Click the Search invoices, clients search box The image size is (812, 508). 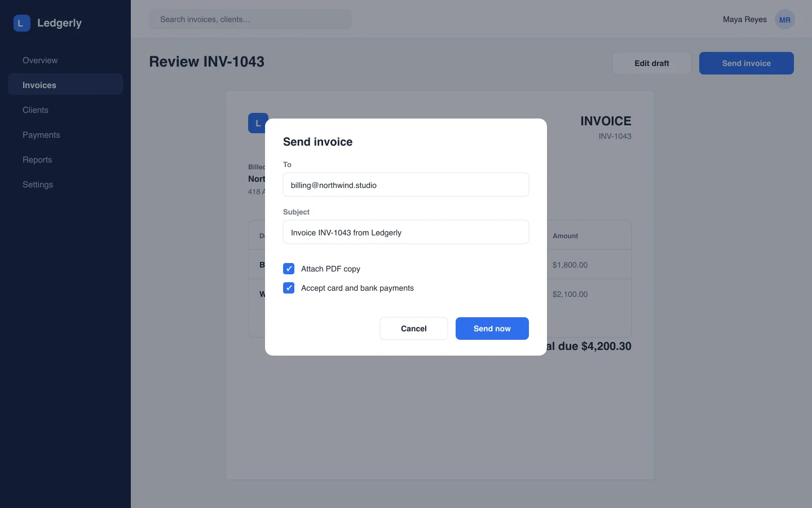(x=250, y=19)
